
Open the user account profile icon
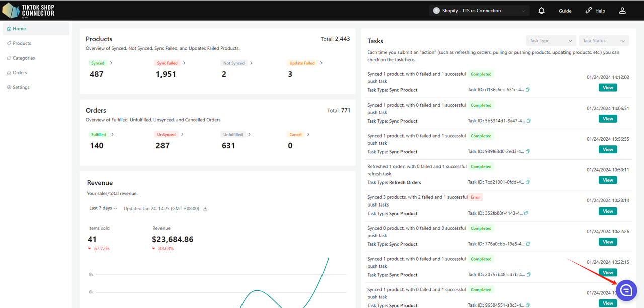(x=622, y=11)
